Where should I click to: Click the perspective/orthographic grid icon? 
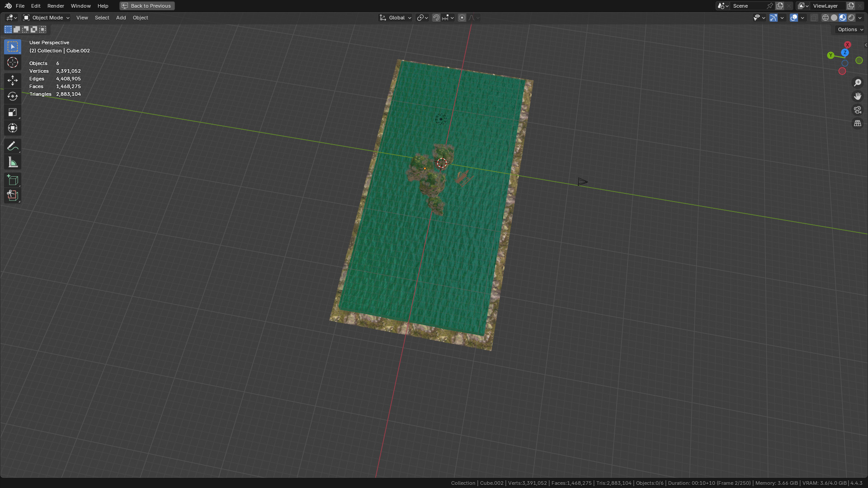[858, 123]
